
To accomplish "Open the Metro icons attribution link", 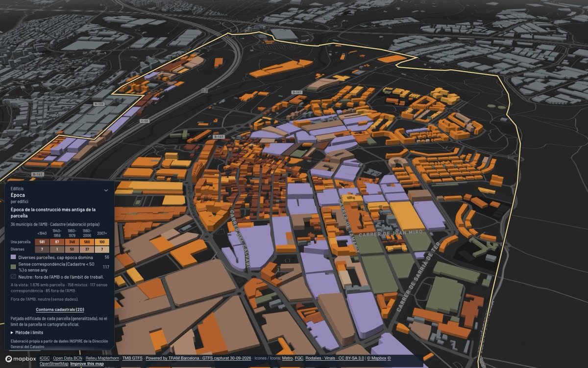I will click(287, 358).
